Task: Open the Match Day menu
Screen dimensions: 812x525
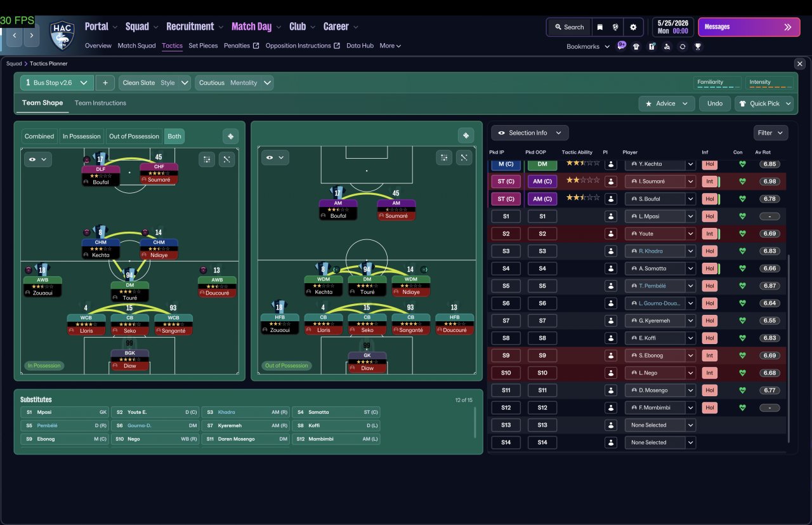Action: pyautogui.click(x=256, y=27)
